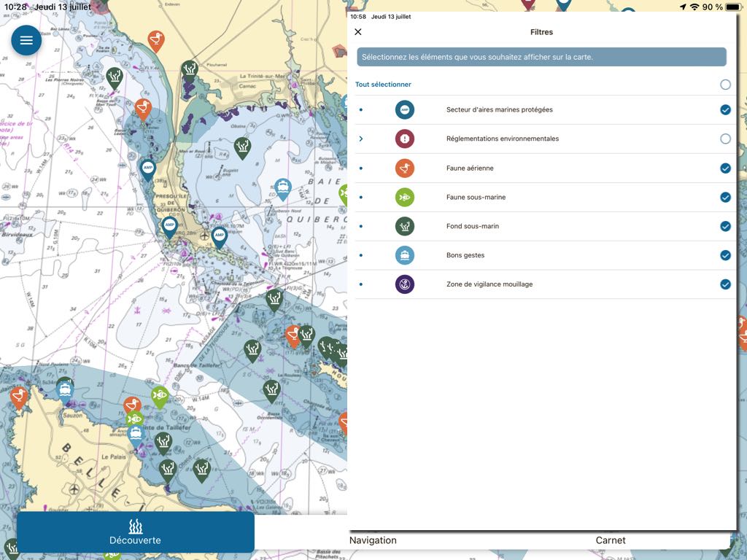This screenshot has width=747, height=560.
Task: Click the Tout sélectionner link text
Action: coord(383,85)
